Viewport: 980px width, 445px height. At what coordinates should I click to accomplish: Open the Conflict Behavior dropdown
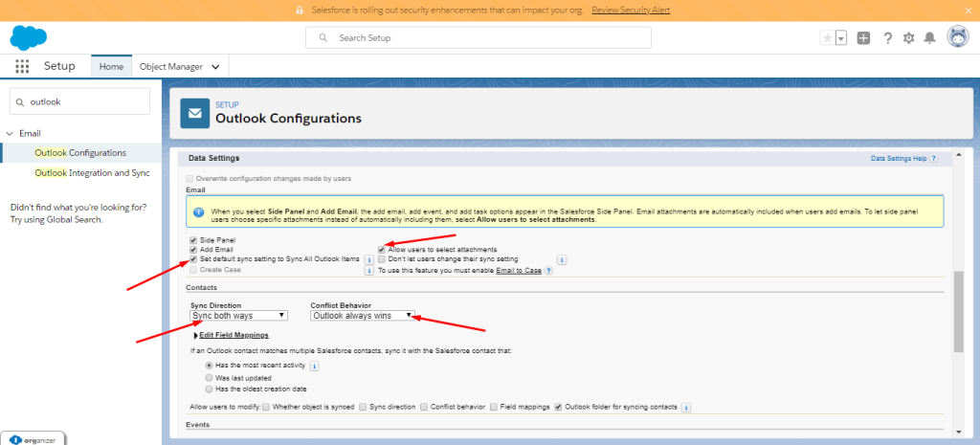pos(362,315)
